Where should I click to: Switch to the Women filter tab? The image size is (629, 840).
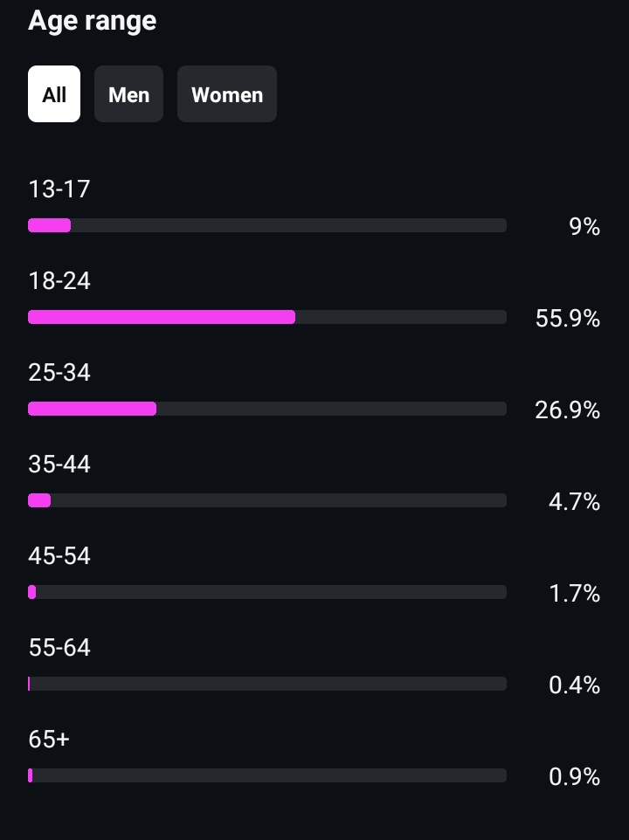(227, 94)
